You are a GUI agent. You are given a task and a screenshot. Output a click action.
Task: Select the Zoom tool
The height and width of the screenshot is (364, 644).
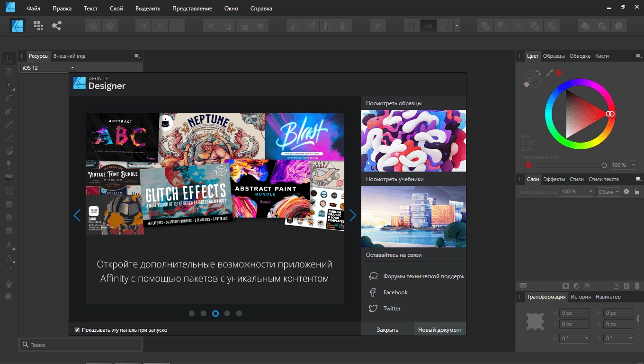pyautogui.click(x=9, y=297)
